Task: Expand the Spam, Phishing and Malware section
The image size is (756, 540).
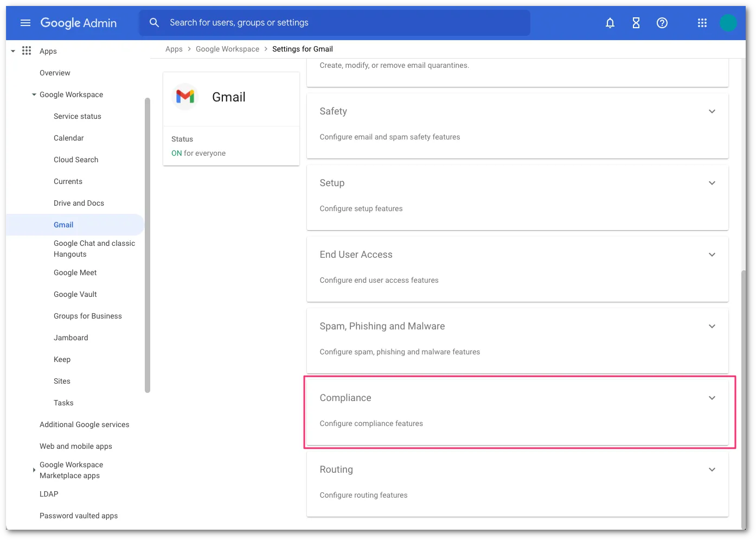Action: click(712, 326)
